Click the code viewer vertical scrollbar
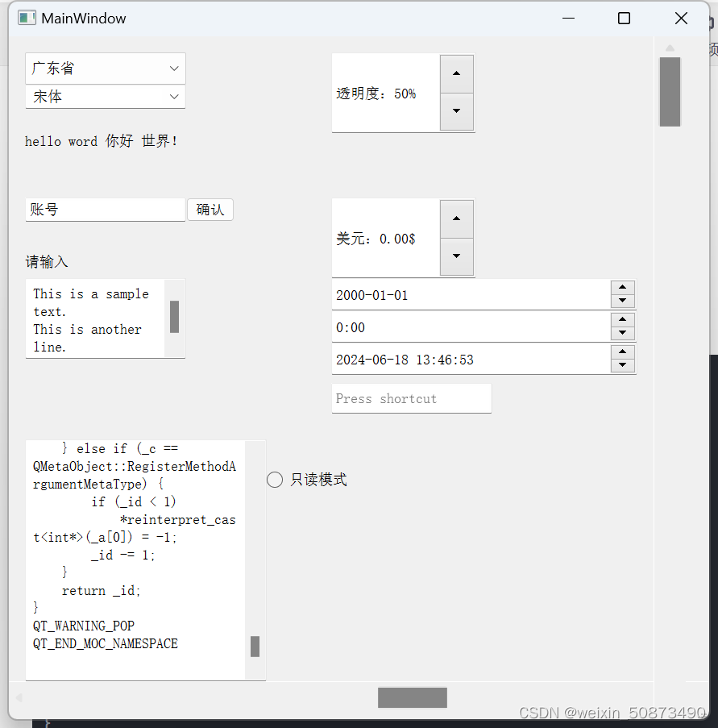718x728 pixels. pos(255,646)
